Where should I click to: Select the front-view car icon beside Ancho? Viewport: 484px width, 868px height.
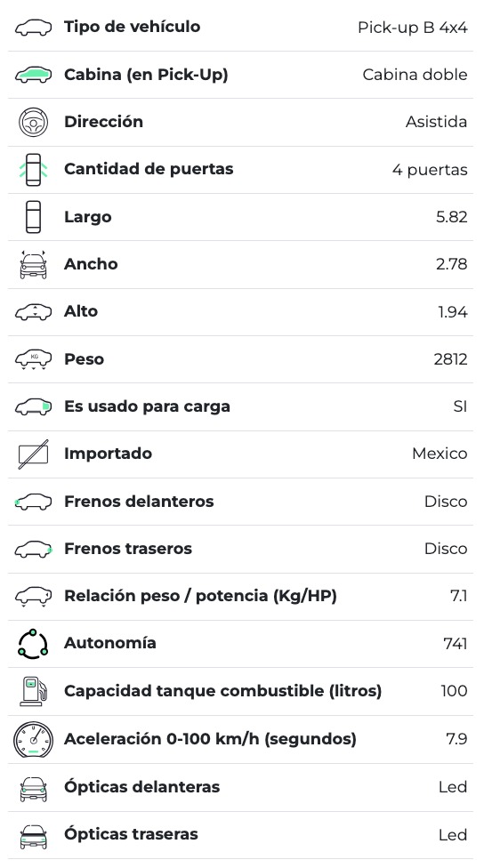33,265
